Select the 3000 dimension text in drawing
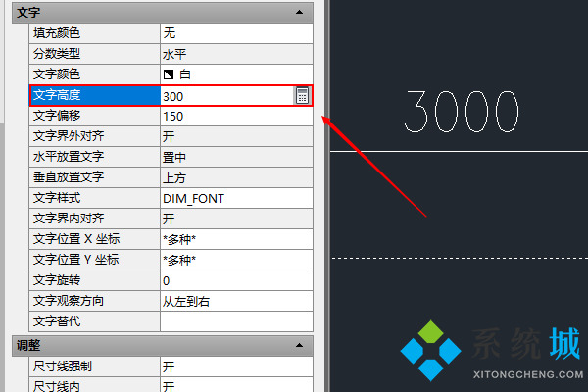This screenshot has width=588, height=392. pyautogui.click(x=462, y=112)
